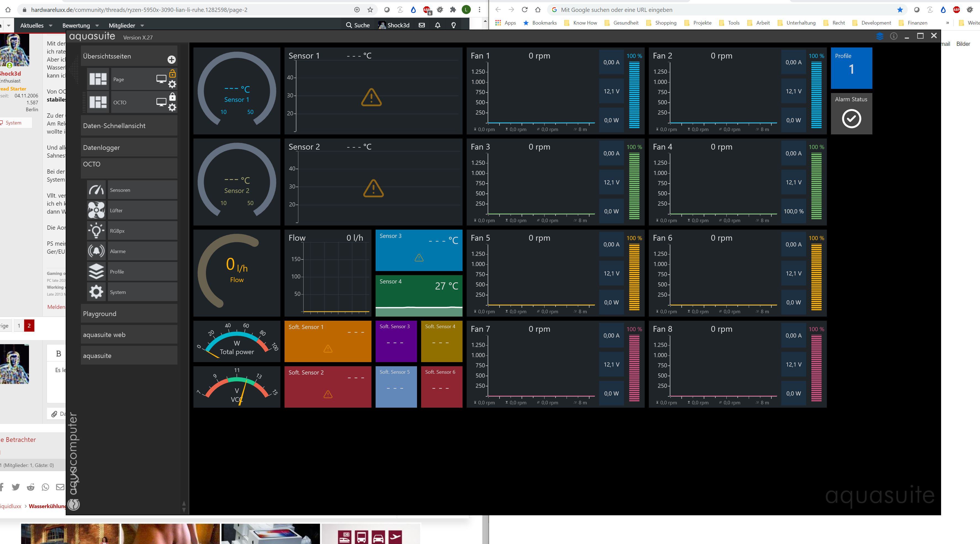Open Chrome extensions puzzle icon
Viewport: 980px width, 544px height.
[x=453, y=10]
